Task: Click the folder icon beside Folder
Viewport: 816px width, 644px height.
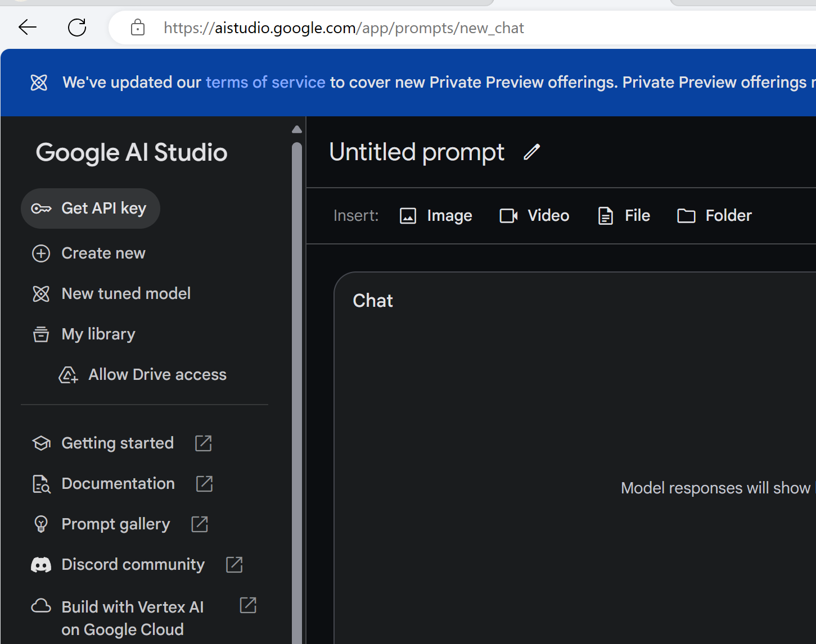Action: pyautogui.click(x=686, y=216)
